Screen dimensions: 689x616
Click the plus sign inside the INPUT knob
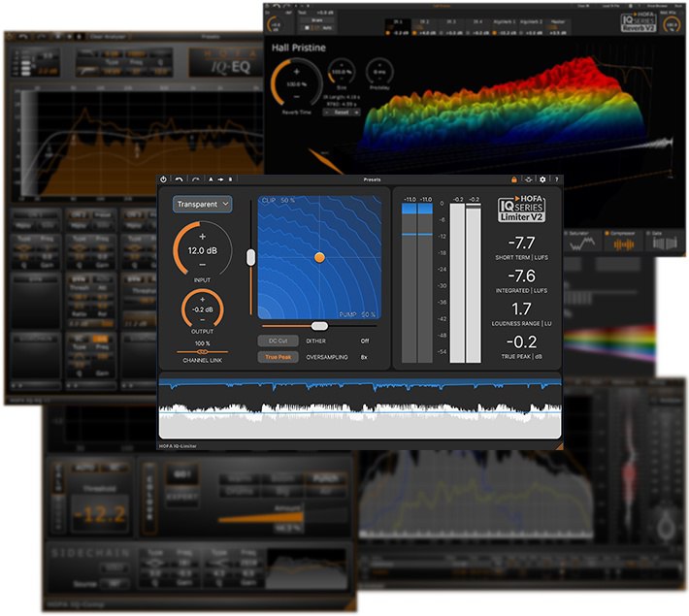tap(203, 237)
